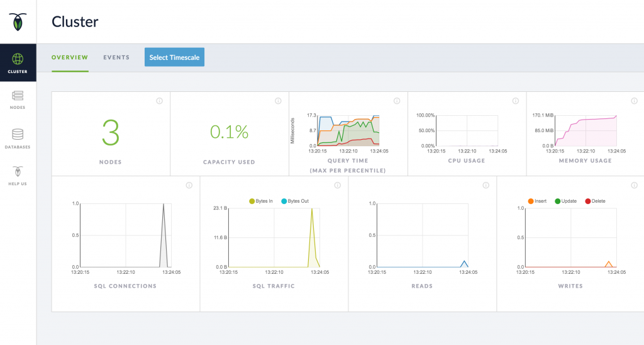
Task: Show info for the SQL Connections chart
Action: coord(189,185)
